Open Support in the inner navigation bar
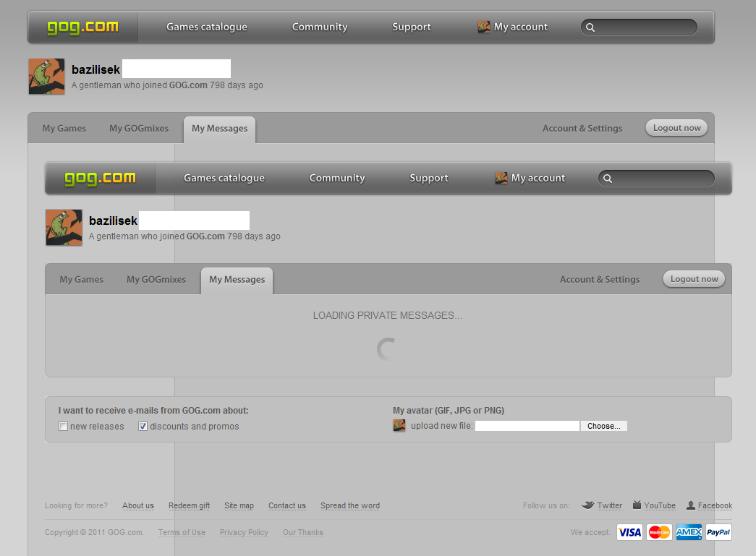Viewport: 756px width, 556px height. tap(428, 178)
